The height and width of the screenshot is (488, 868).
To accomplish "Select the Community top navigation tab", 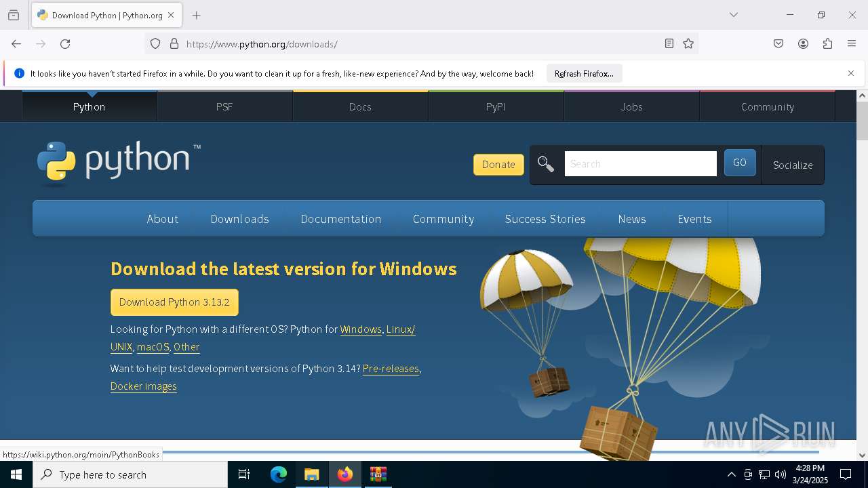I will pyautogui.click(x=768, y=106).
